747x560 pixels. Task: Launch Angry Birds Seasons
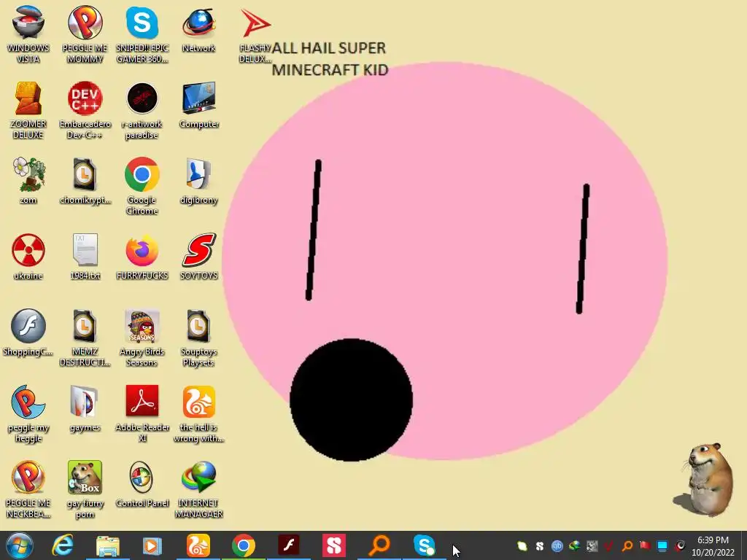[142, 338]
